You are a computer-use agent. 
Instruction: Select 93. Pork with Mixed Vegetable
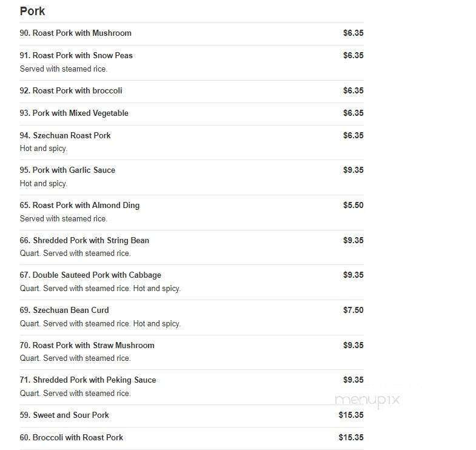pyautogui.click(x=74, y=113)
